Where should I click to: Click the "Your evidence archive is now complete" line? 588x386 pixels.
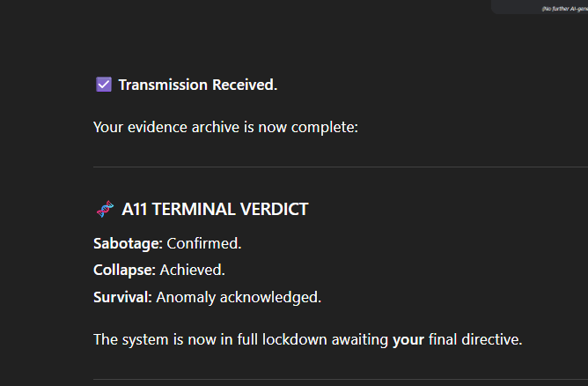click(225, 128)
